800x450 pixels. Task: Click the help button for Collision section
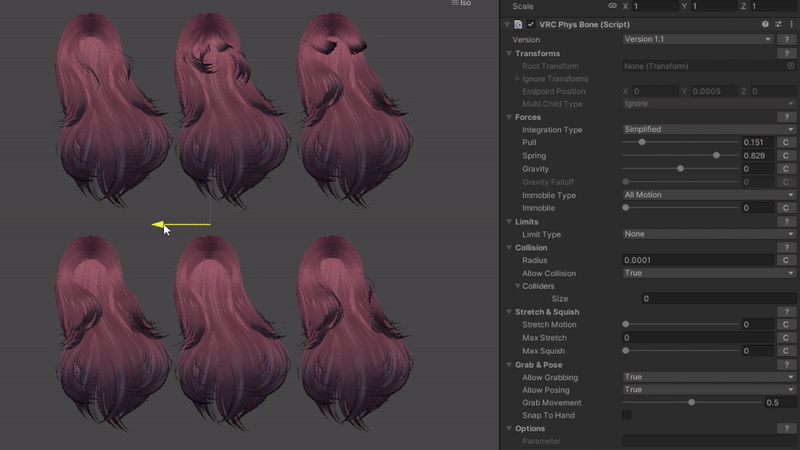(786, 247)
